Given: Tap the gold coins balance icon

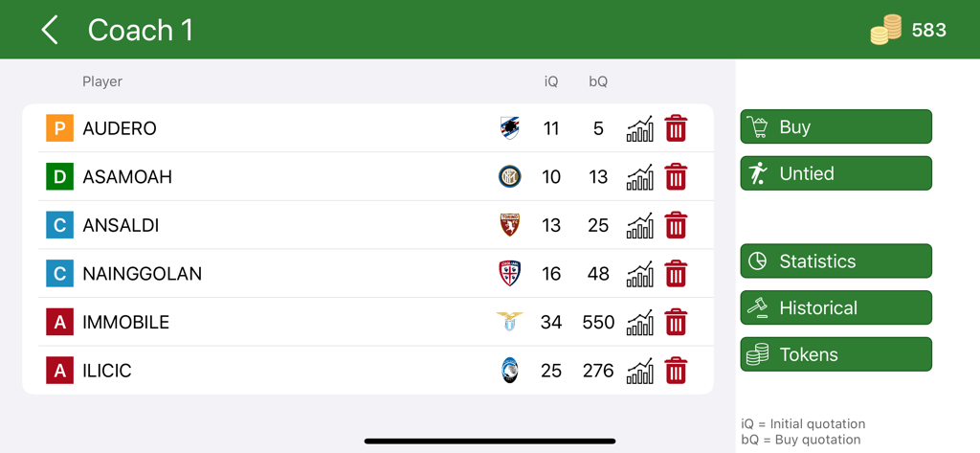Looking at the screenshot, I should tap(885, 30).
